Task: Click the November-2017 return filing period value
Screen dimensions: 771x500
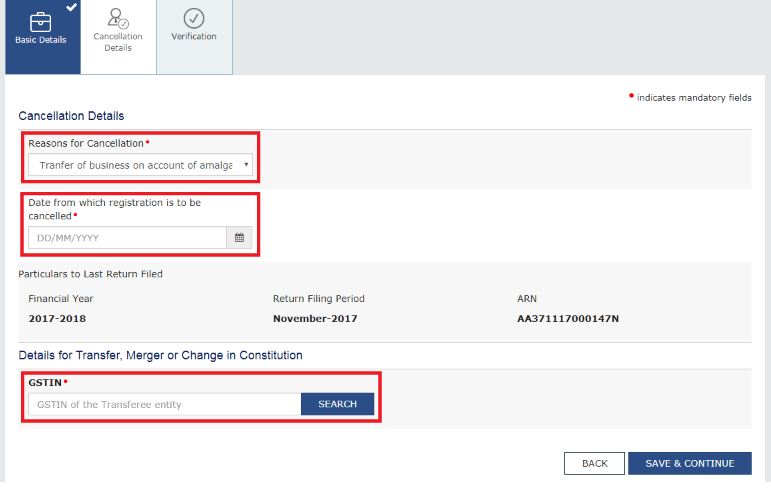Action: pos(314,319)
